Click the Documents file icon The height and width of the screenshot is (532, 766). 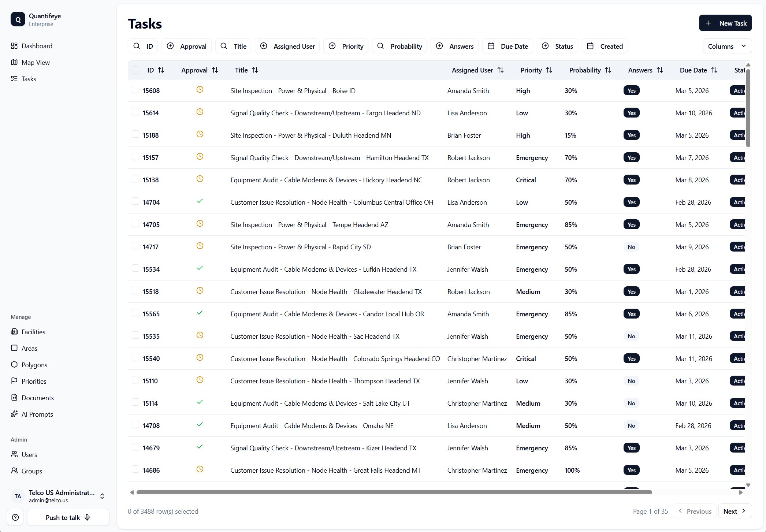tap(14, 398)
